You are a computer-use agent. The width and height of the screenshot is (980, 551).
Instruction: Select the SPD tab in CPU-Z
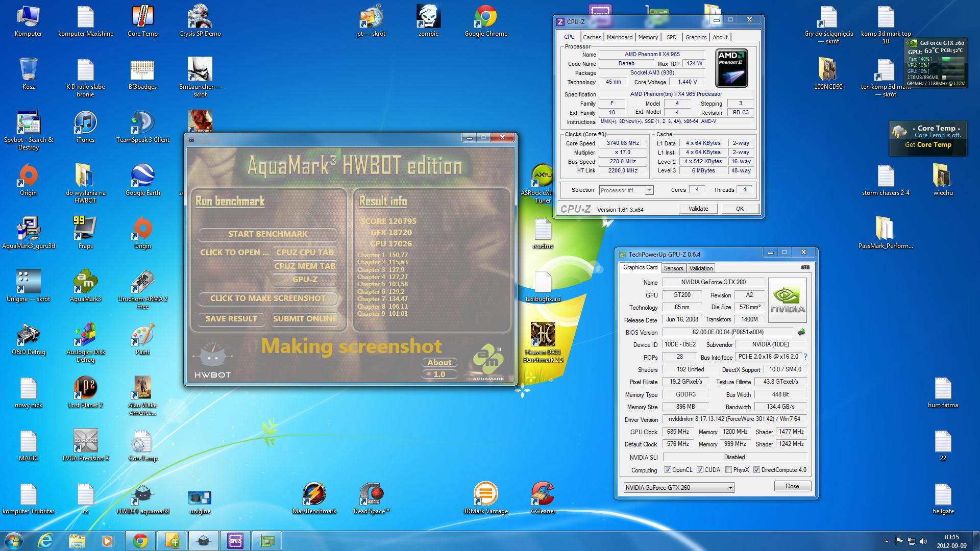(671, 37)
